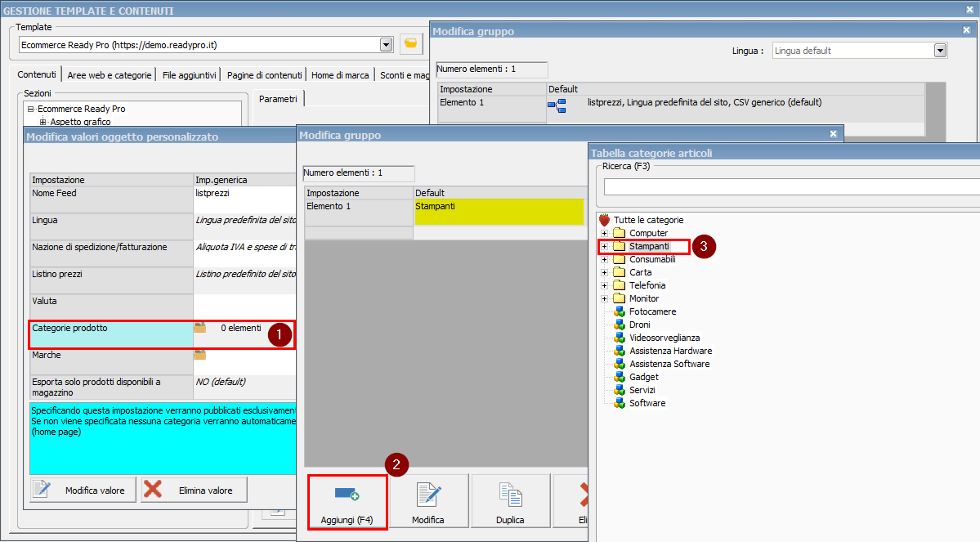Close the front Modifica gruppo window
The width and height of the screenshot is (980, 542).
click(x=833, y=134)
